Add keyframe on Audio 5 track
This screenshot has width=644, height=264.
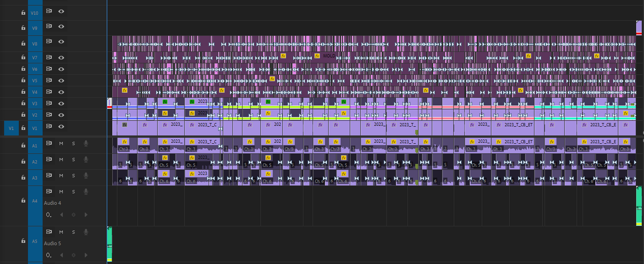click(74, 255)
